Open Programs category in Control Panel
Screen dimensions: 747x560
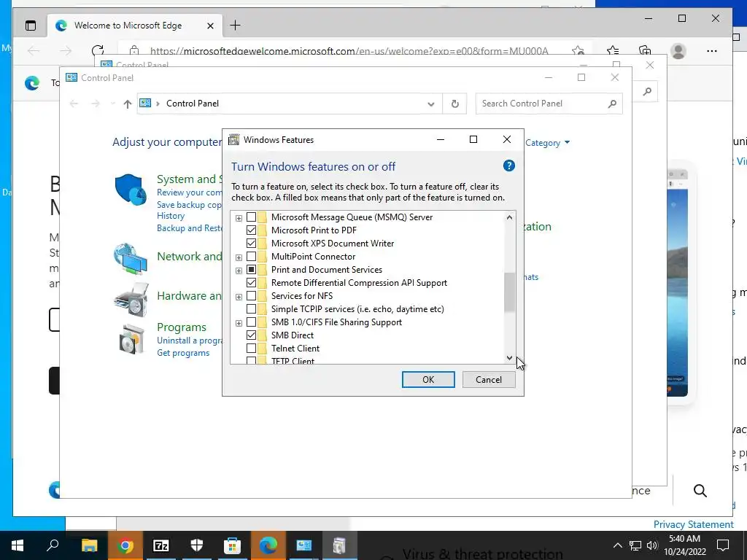coord(182,327)
